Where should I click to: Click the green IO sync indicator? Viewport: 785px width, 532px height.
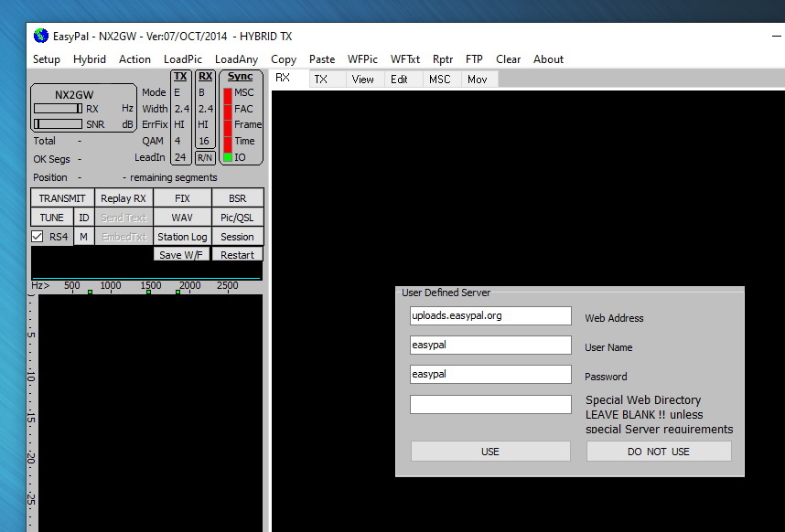[228, 157]
